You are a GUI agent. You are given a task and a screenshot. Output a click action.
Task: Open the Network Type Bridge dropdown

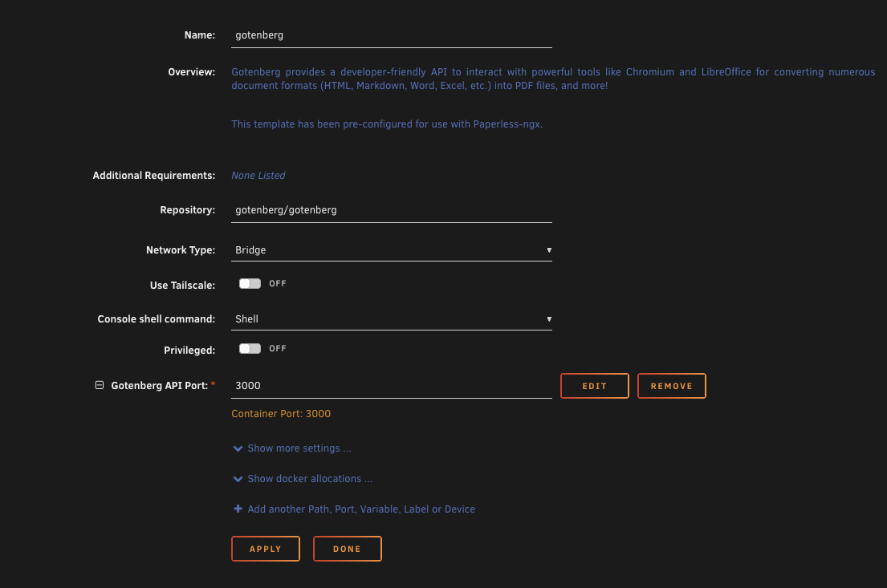391,250
